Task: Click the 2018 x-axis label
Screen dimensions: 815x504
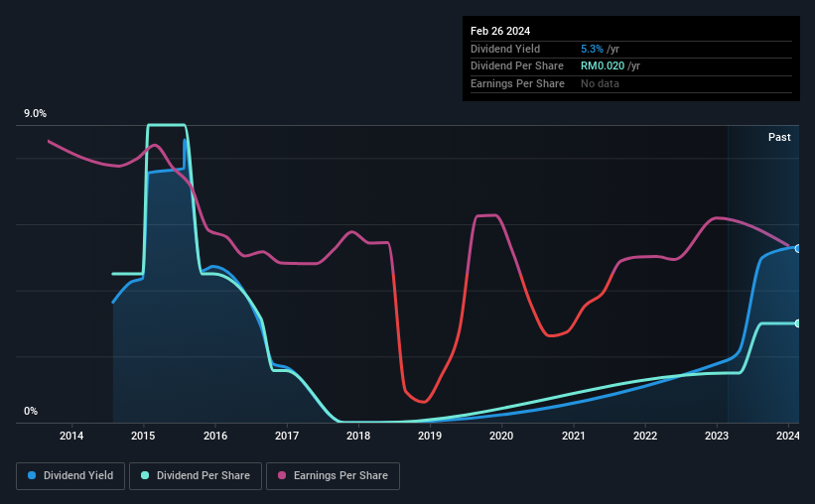Action: click(358, 436)
